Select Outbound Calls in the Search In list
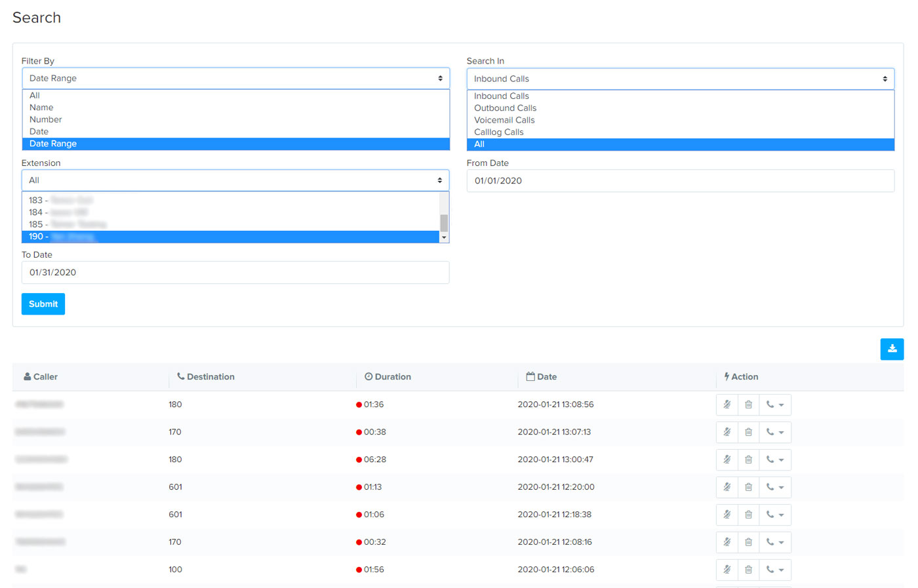The image size is (918, 588). 505,108
